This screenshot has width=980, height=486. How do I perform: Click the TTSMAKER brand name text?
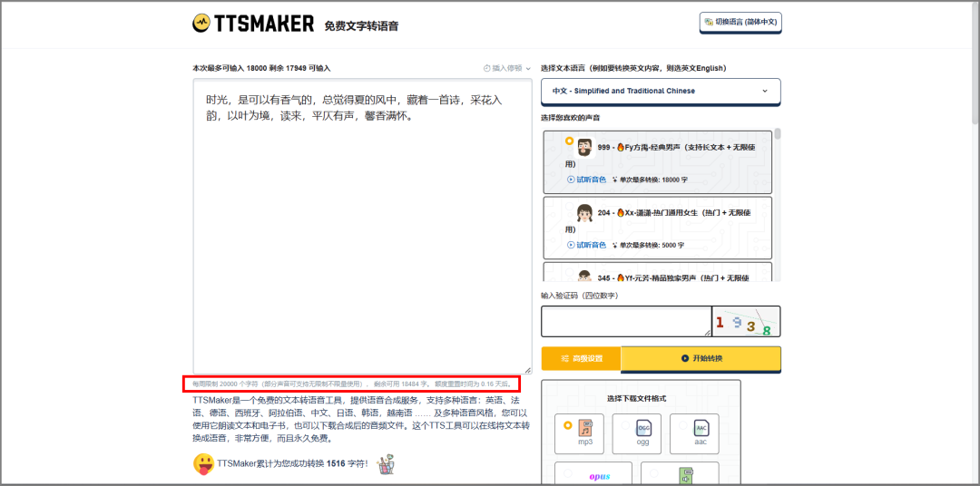(x=264, y=24)
